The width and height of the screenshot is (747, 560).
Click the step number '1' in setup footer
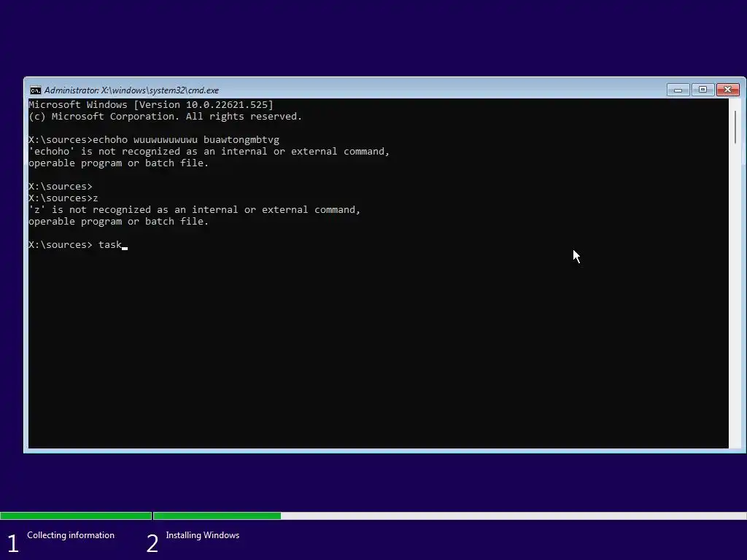coord(13,543)
